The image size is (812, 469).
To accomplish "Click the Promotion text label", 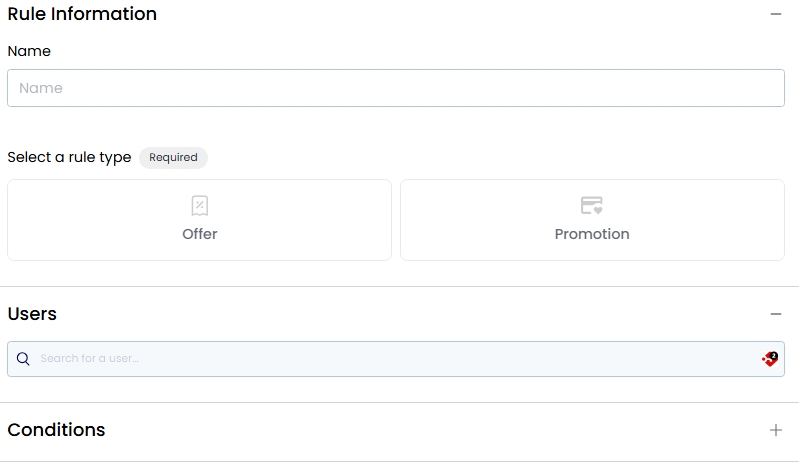I will [592, 234].
